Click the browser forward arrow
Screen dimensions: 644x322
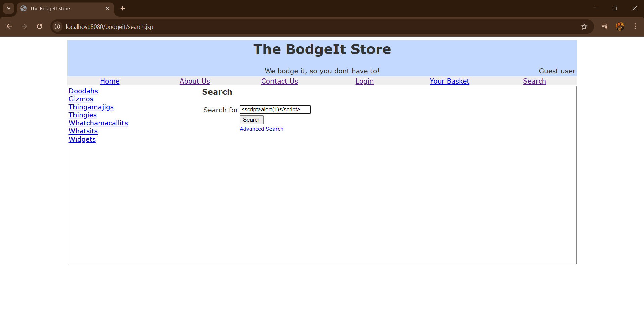[24, 26]
